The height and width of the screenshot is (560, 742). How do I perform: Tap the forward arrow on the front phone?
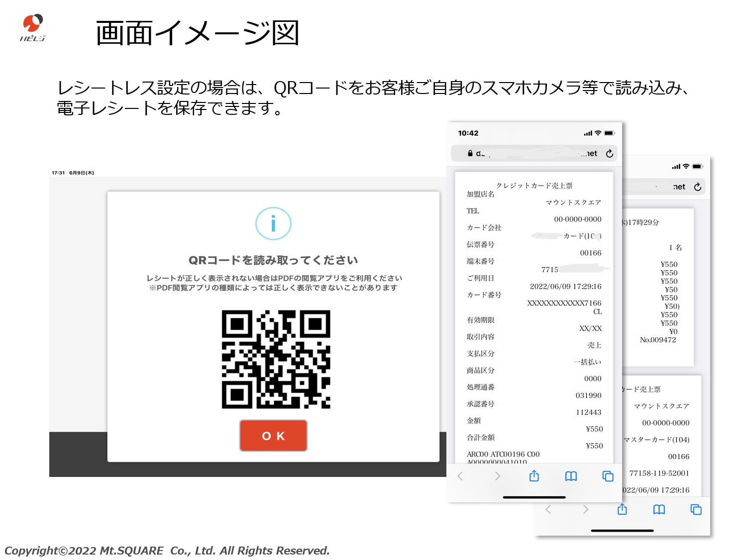coord(497,476)
